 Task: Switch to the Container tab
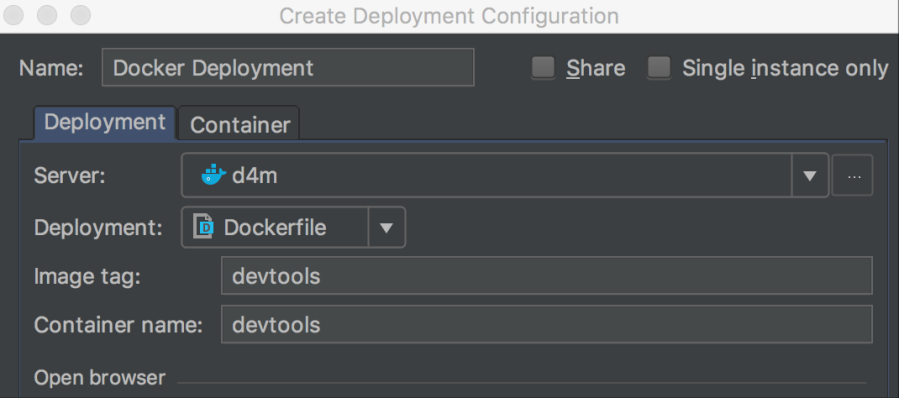[x=240, y=124]
